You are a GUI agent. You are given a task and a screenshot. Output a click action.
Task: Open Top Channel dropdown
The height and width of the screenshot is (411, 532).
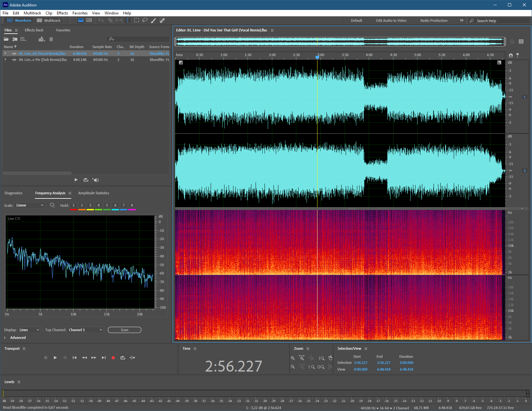[x=85, y=330]
